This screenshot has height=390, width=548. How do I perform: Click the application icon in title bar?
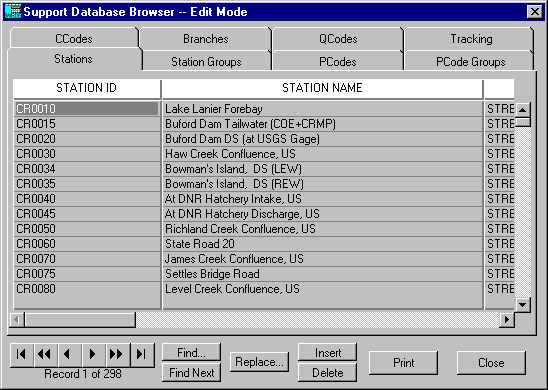pyautogui.click(x=13, y=12)
